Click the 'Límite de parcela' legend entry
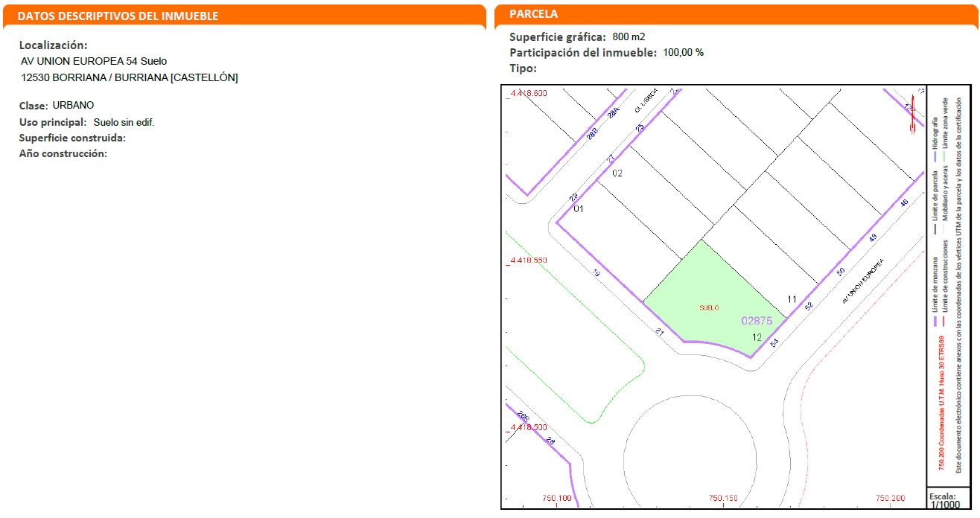This screenshot has width=980, height=518. [x=935, y=194]
